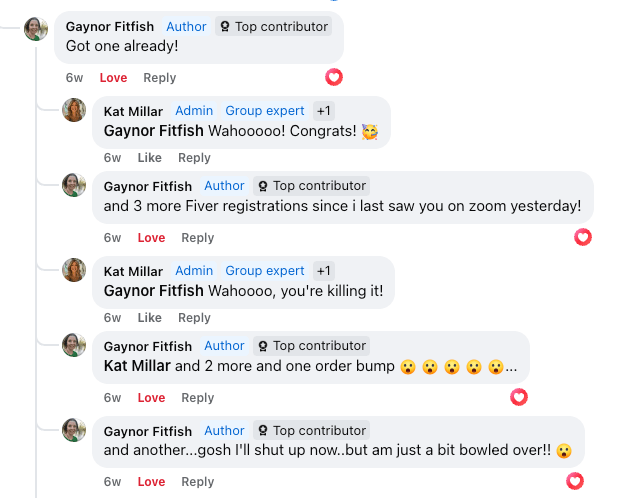The image size is (626, 498).
Task: Open Kat Millar avatar on "Congrats!" reply
Action: 74,110
